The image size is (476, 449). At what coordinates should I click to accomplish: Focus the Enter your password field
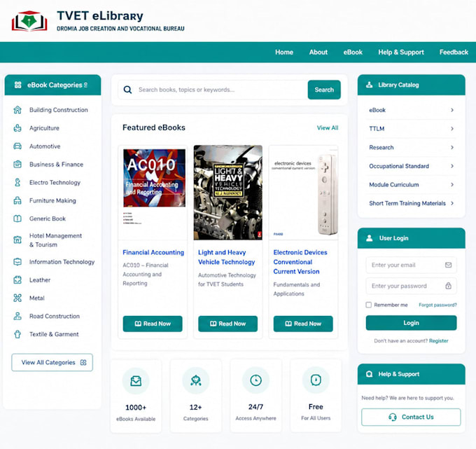pyautogui.click(x=412, y=286)
